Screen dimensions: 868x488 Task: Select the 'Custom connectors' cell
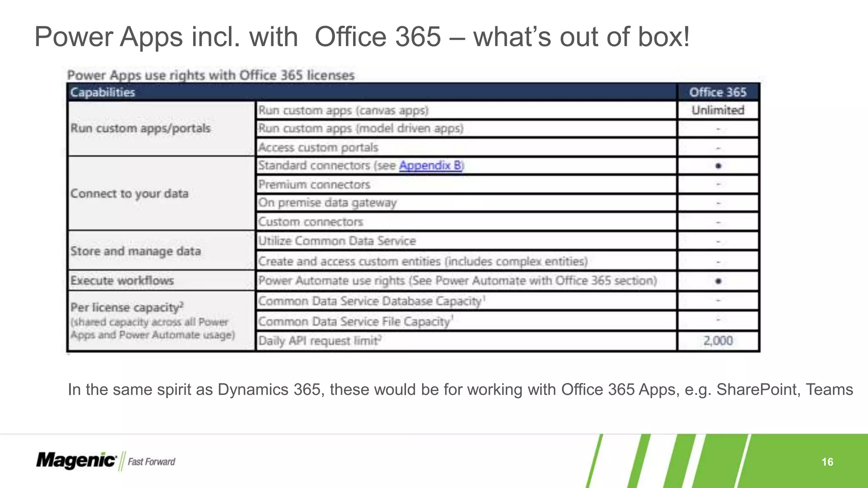click(x=466, y=222)
